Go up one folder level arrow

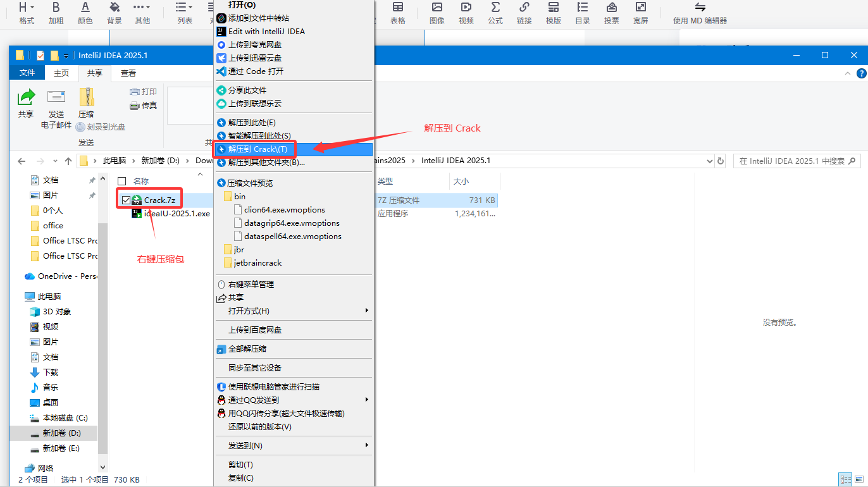point(68,161)
